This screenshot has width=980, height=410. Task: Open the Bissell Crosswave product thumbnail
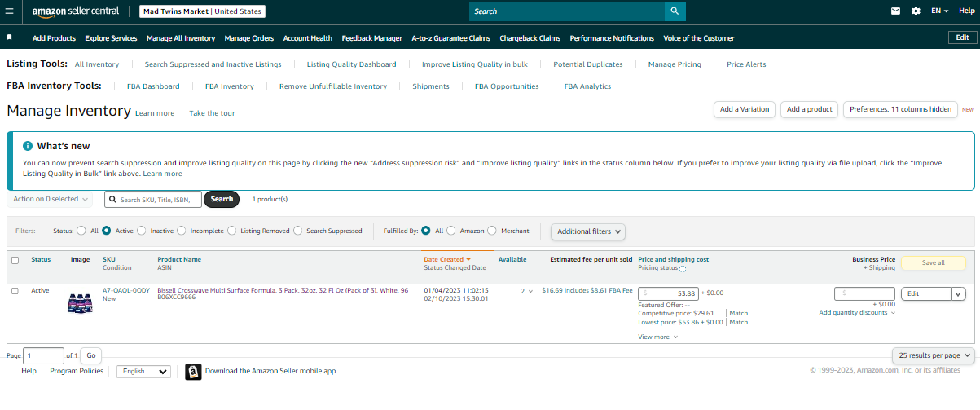tap(81, 304)
